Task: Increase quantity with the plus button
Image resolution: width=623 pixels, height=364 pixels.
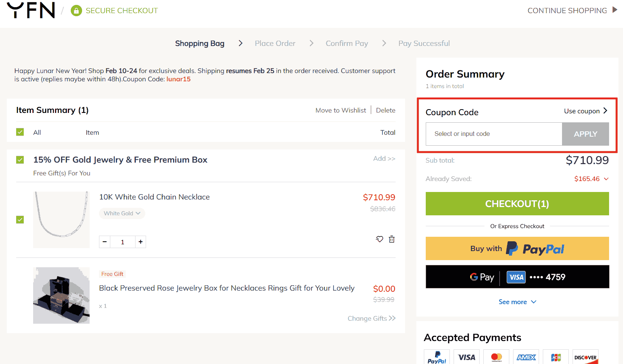Action: click(140, 242)
